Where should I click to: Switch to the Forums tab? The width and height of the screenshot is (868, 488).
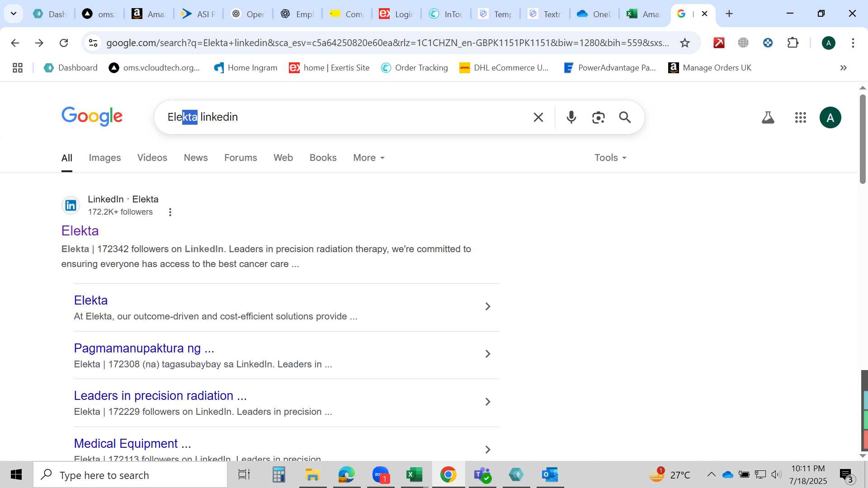[241, 158]
